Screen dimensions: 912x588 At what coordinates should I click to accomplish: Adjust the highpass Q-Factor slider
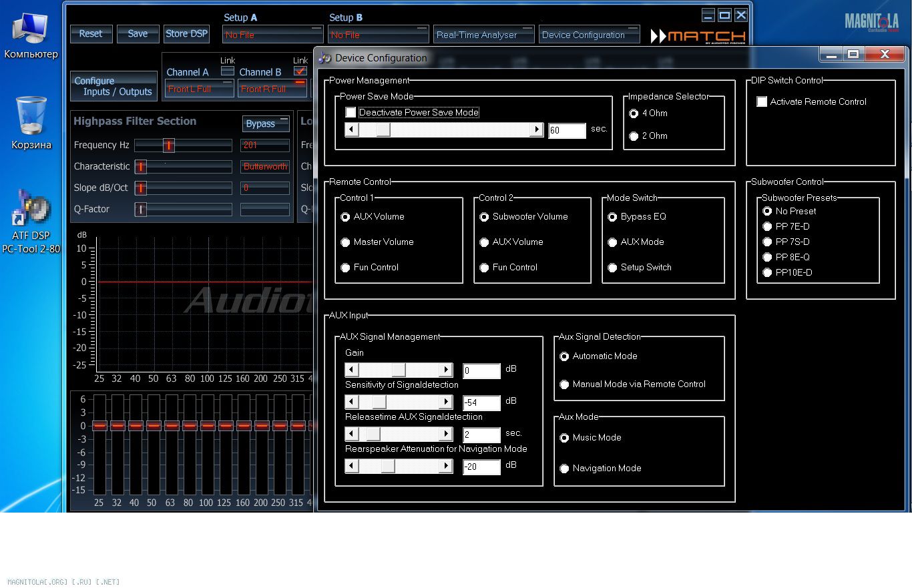point(141,209)
